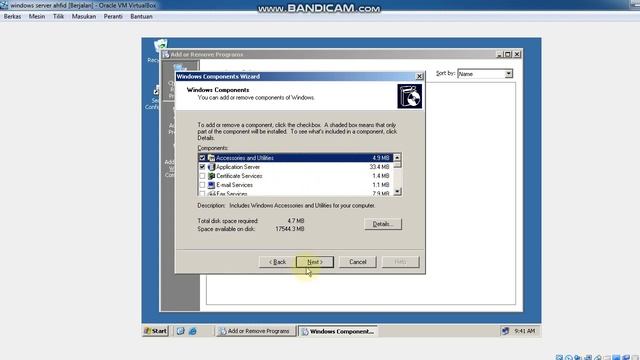640x360 pixels.
Task: Go back with the Back button
Action: (277, 262)
